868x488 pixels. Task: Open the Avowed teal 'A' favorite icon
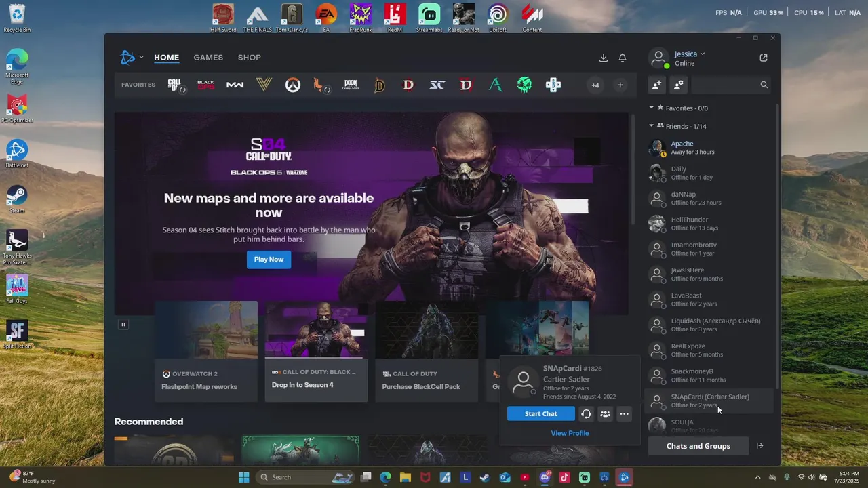(x=496, y=85)
